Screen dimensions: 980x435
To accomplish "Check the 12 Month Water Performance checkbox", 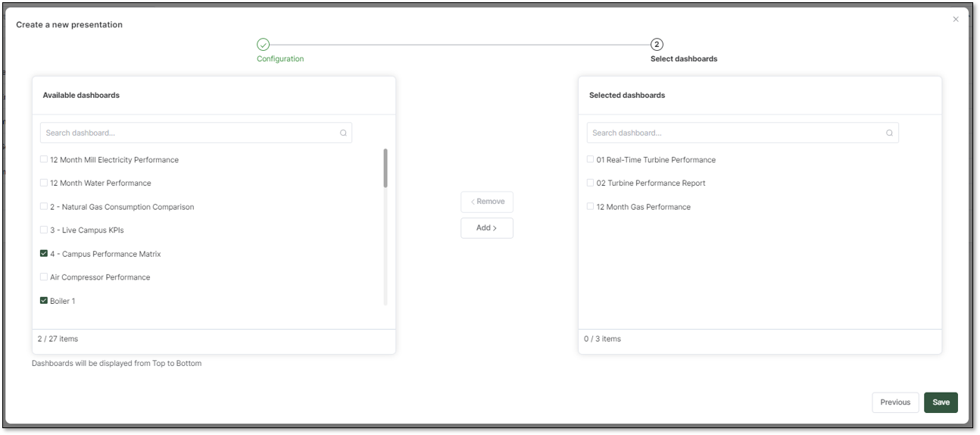I will click(x=44, y=183).
